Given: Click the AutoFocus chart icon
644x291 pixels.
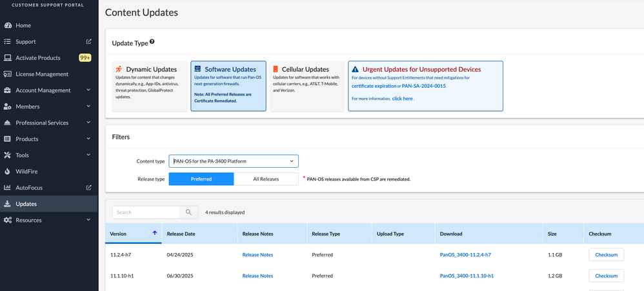Looking at the screenshot, I should tap(7, 188).
